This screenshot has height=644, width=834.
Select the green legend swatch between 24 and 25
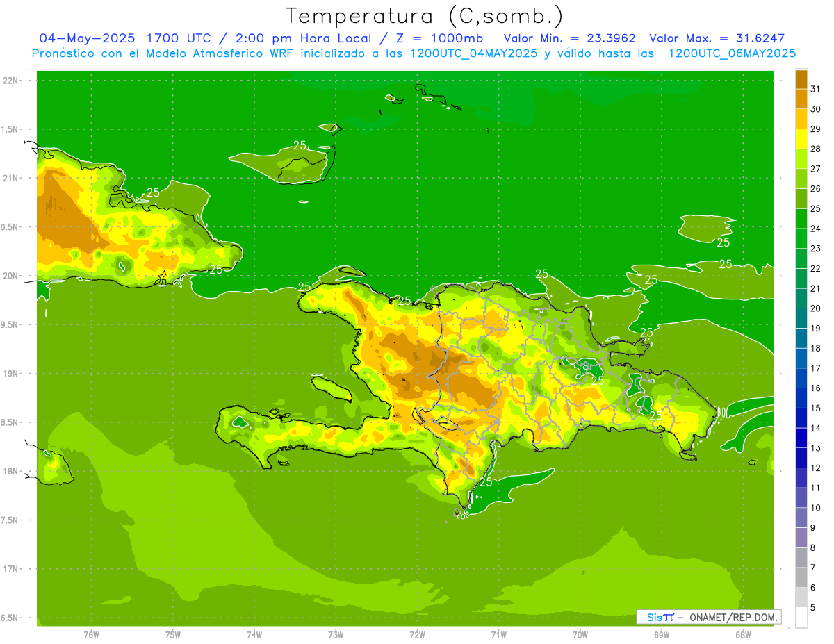click(x=801, y=218)
